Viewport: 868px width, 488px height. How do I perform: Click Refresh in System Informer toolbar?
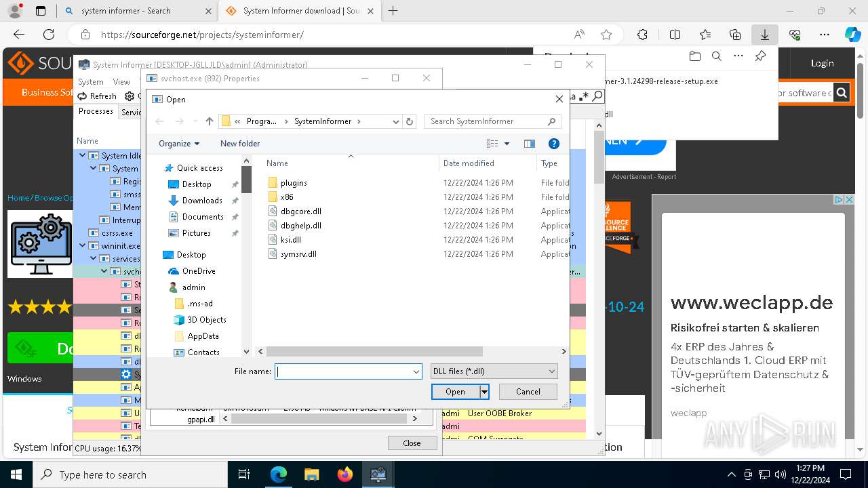pos(96,96)
